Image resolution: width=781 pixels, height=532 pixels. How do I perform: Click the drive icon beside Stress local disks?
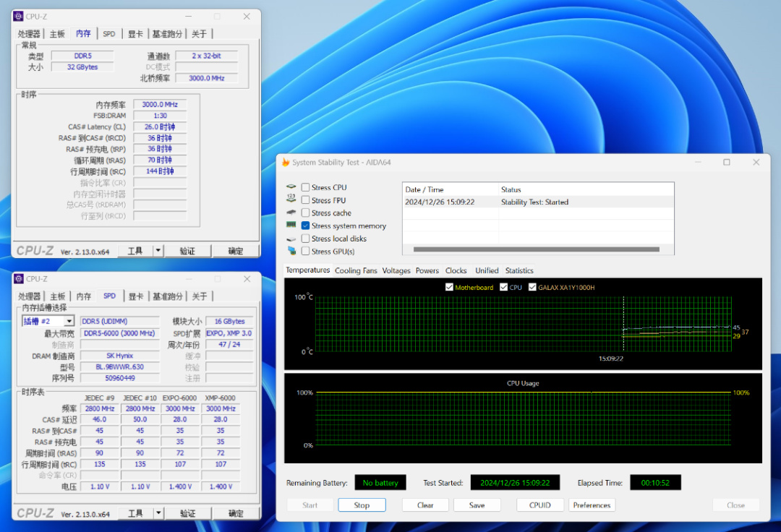click(x=291, y=239)
